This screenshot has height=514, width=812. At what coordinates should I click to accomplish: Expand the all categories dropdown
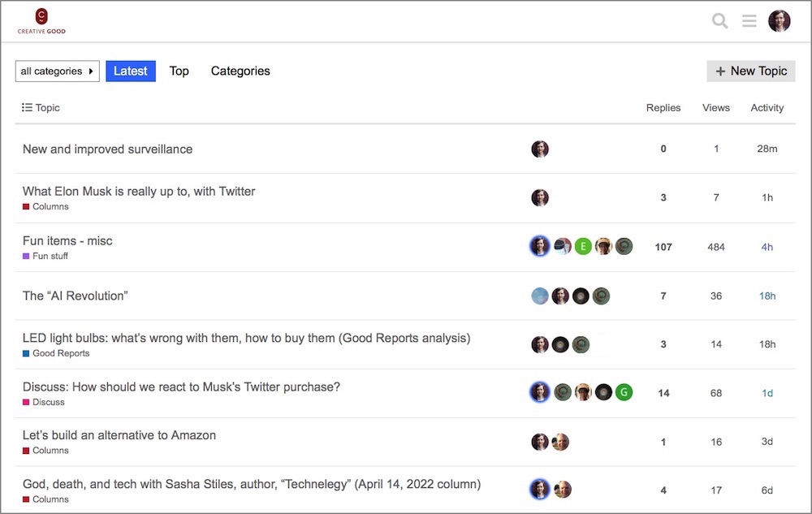(57, 71)
